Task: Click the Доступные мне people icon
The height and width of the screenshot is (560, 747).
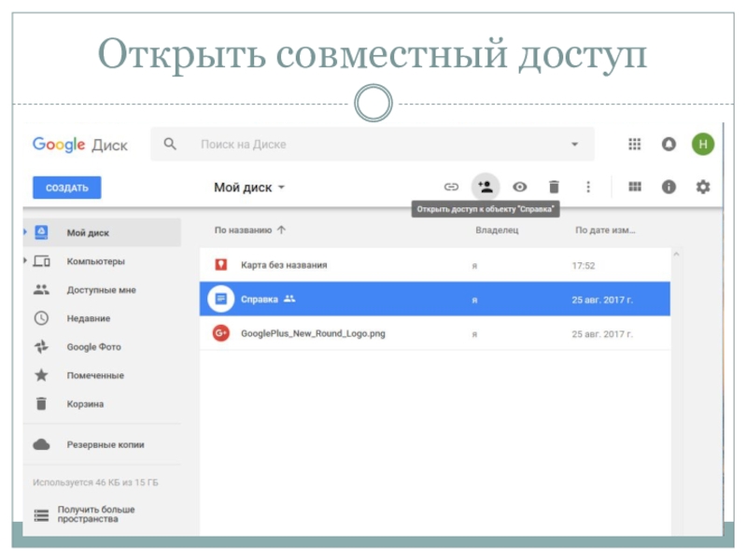Action: click(41, 289)
